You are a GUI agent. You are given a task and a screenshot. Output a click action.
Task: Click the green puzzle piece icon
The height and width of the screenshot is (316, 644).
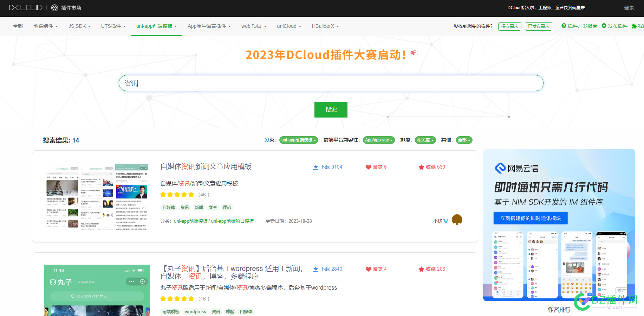634,26
